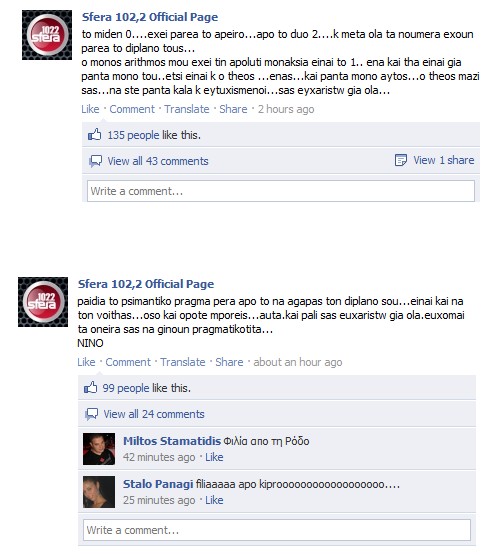Open Miltos Stamatidis's profile picture
The width and height of the screenshot is (500, 555).
click(99, 449)
